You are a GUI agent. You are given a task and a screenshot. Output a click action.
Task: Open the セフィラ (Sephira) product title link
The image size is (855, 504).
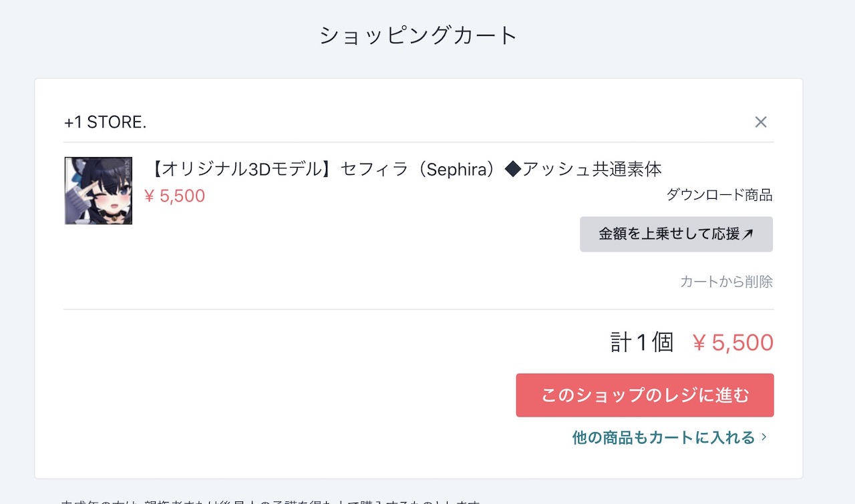coord(403,170)
